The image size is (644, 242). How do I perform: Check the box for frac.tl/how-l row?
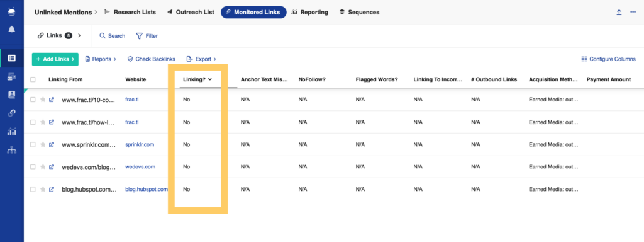[33, 122]
